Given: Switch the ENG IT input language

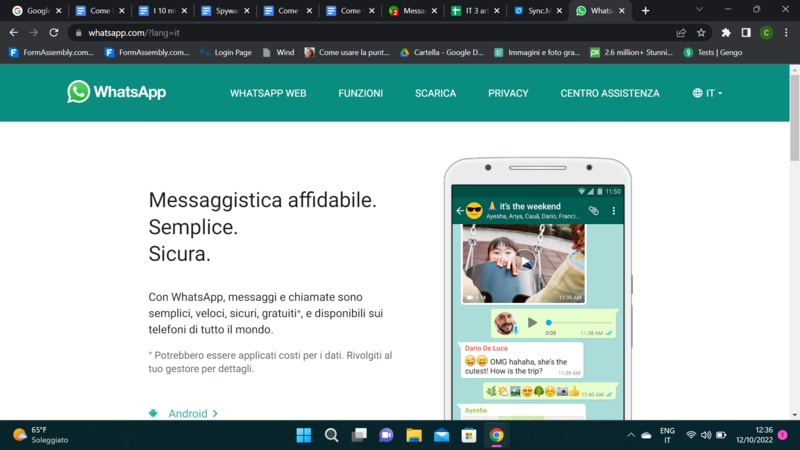Looking at the screenshot, I should pos(667,435).
